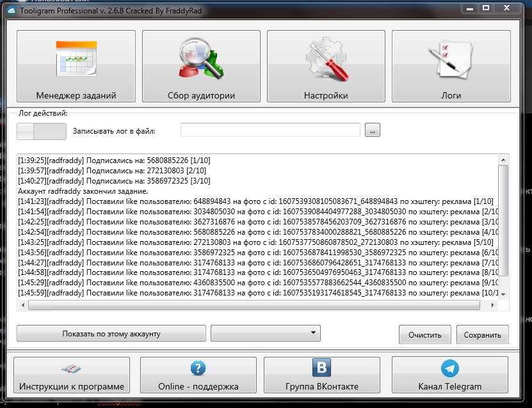Image resolution: width=532 pixels, height=408 pixels.
Task: Click the Очистить button
Action: (425, 335)
